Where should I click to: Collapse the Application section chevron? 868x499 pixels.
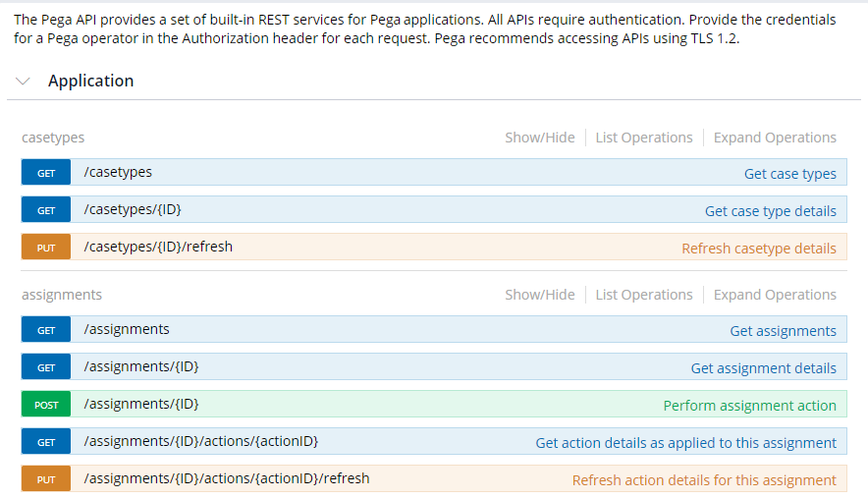(x=24, y=82)
